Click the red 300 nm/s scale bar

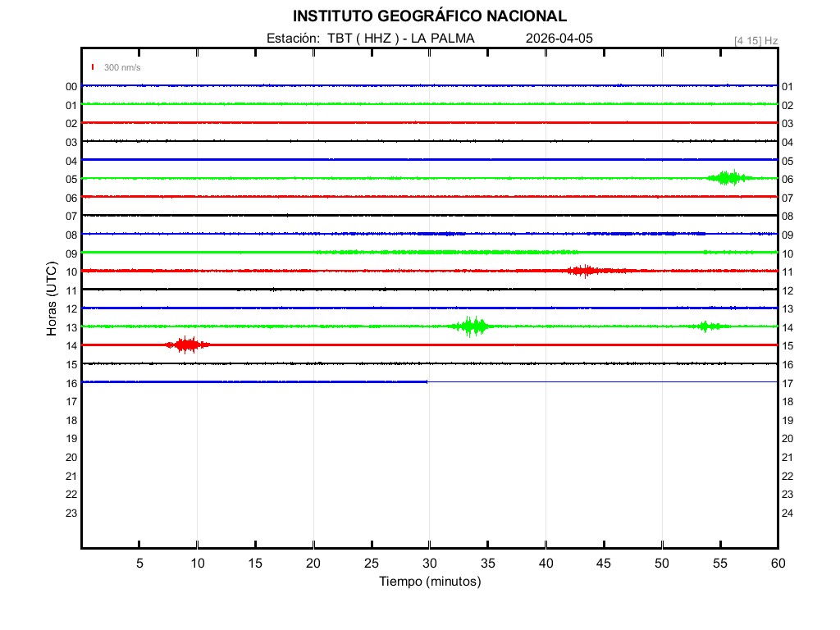(x=93, y=67)
